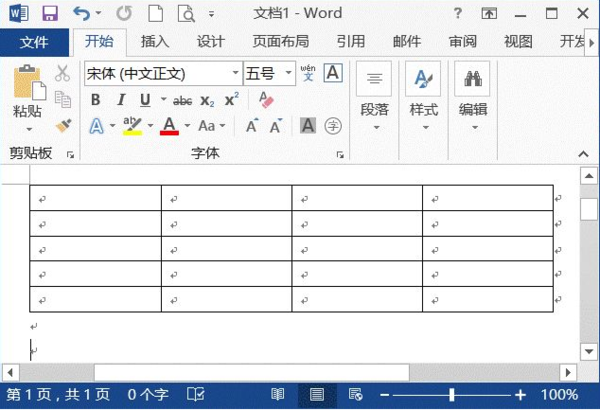Switch to the 审阅 (Review) tab

tap(462, 41)
